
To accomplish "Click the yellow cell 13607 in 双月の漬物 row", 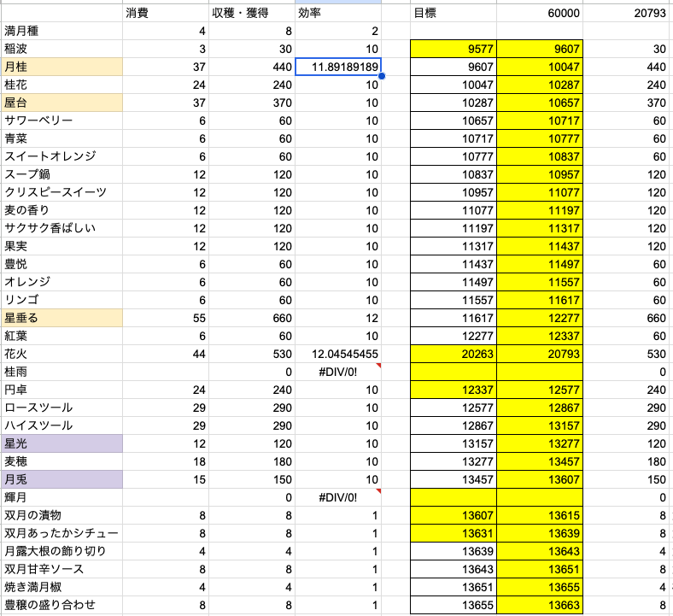I will tap(454, 515).
